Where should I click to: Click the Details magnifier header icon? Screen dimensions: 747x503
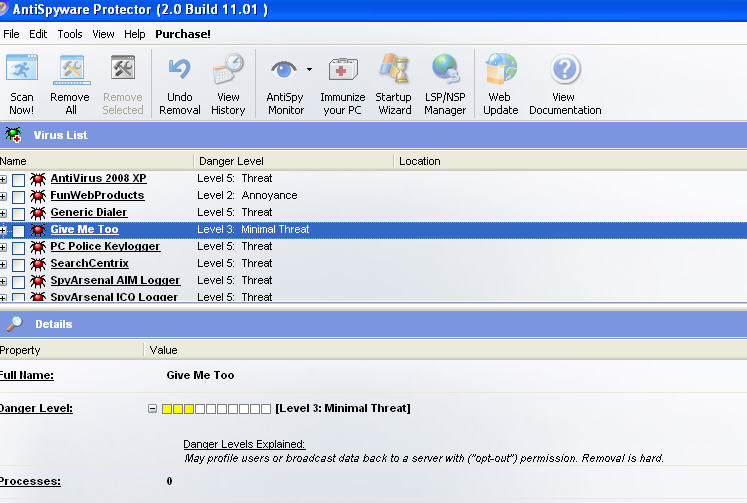[14, 324]
